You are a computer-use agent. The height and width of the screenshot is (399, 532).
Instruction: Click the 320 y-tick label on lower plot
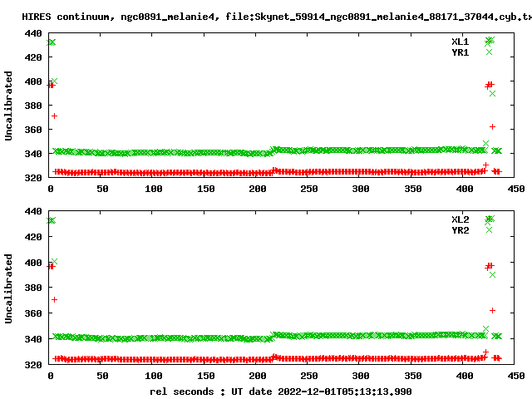coord(33,365)
